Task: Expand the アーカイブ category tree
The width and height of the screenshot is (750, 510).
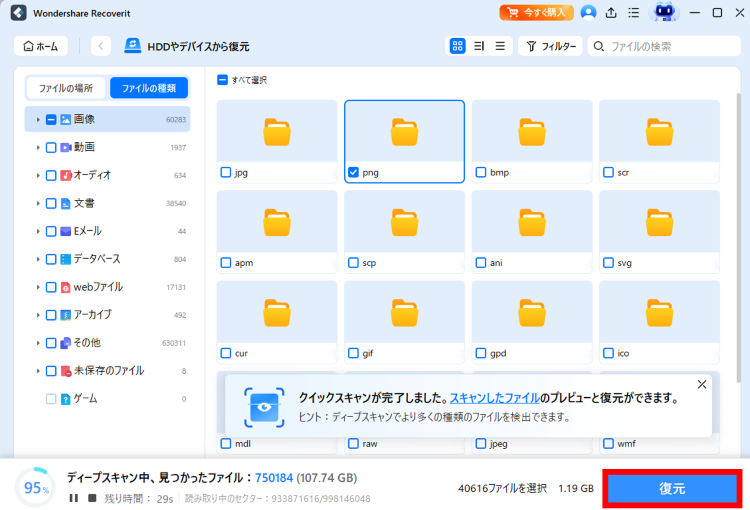Action: click(x=38, y=315)
